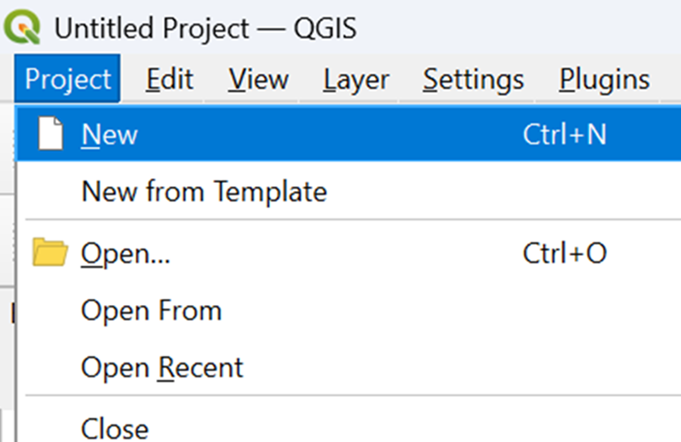Click empty title bar right of QGIS title
Viewport: 681px width, 442px height.
click(x=520, y=27)
